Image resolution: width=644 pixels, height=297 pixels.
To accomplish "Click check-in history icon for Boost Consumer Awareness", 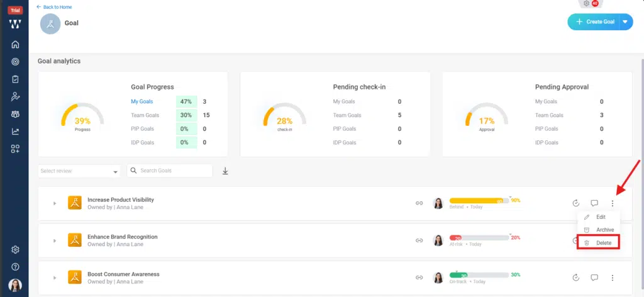I will (575, 277).
